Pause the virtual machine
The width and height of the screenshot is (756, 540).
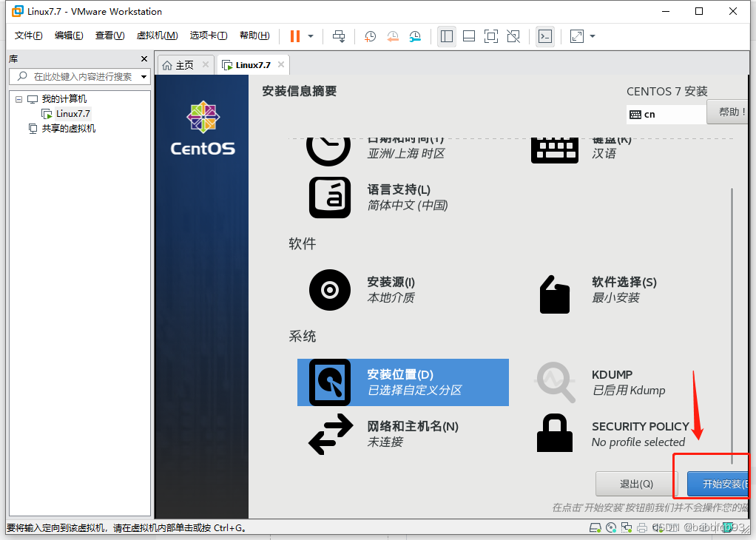(x=295, y=36)
